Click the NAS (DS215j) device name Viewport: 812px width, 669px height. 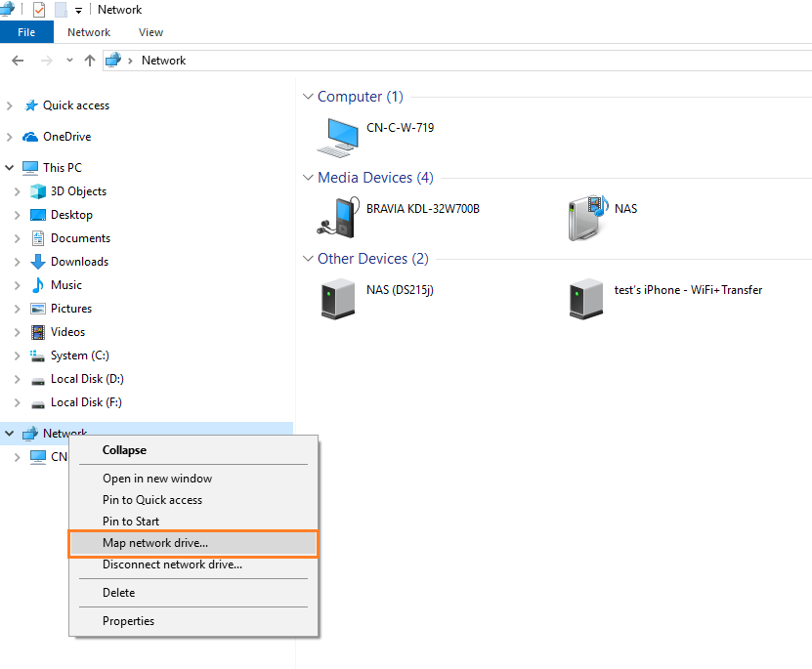400,290
